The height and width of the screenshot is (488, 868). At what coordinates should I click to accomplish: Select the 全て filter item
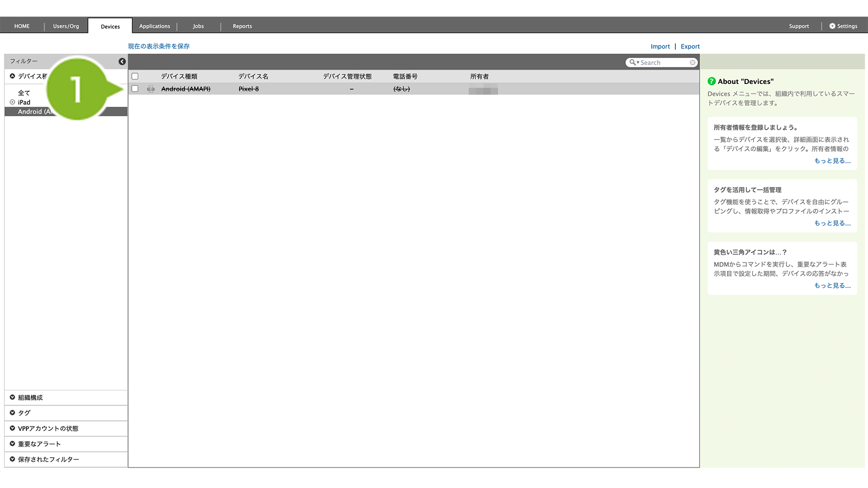(24, 93)
